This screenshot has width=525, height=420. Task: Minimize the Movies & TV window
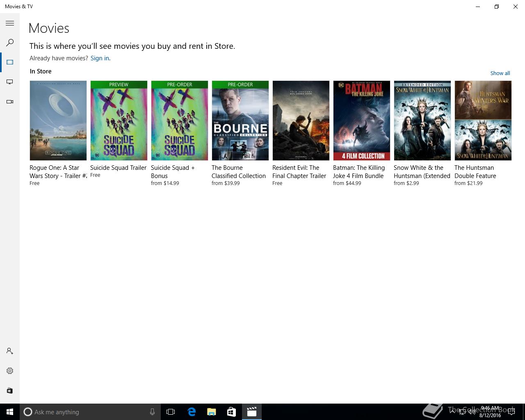point(478,7)
